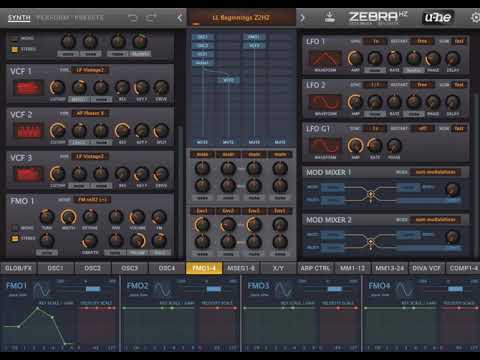Click the u-he logo badge
The width and height of the screenshot is (480, 360).
[438, 17]
